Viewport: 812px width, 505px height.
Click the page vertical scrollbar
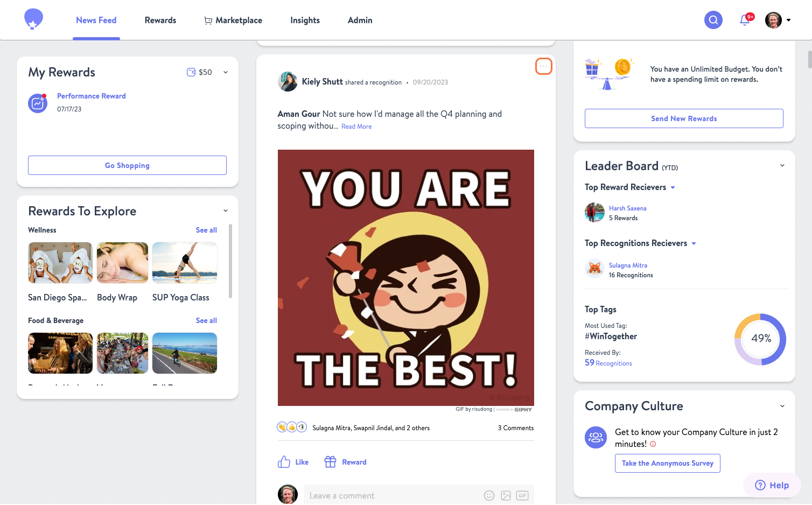809,59
